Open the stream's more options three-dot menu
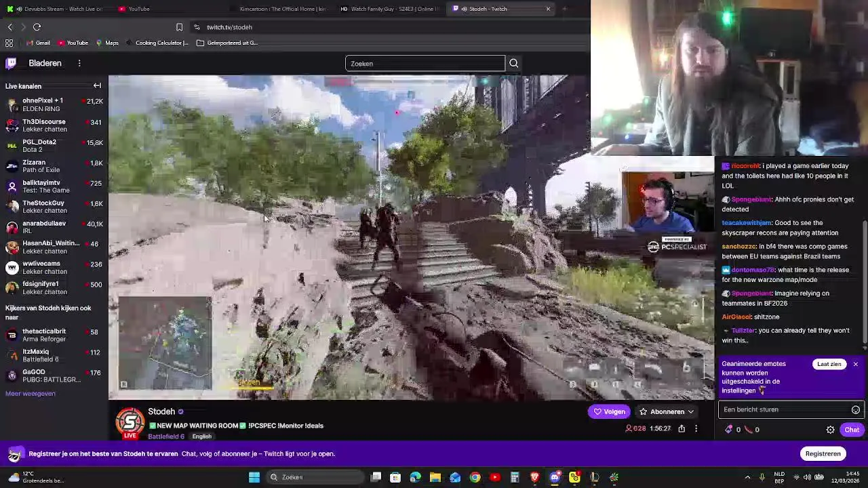The width and height of the screenshot is (868, 488). (x=696, y=428)
